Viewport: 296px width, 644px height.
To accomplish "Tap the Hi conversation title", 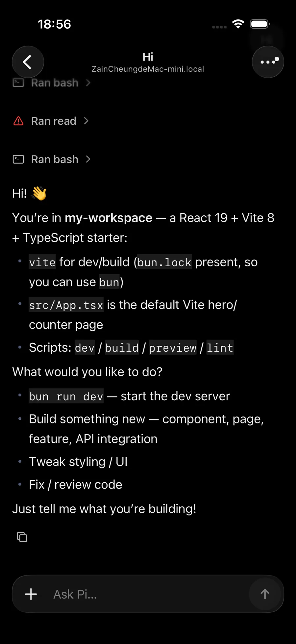I will [x=148, y=57].
